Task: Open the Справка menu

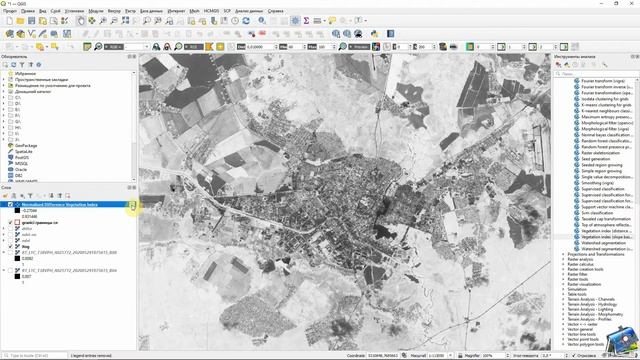Action: [x=276, y=11]
